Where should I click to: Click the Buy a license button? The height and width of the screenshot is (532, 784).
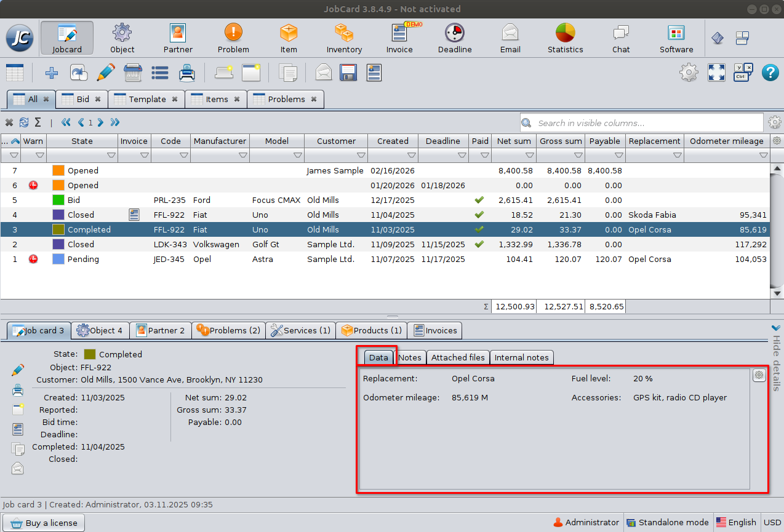tap(44, 523)
